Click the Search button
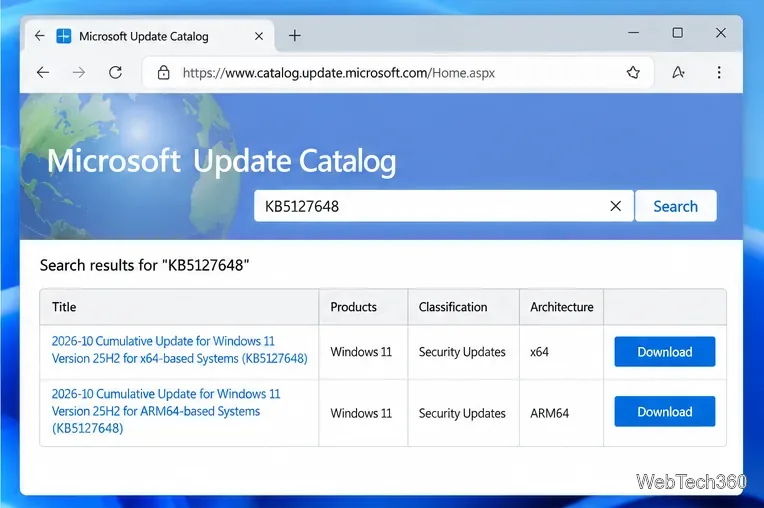The image size is (764, 508). (x=675, y=206)
